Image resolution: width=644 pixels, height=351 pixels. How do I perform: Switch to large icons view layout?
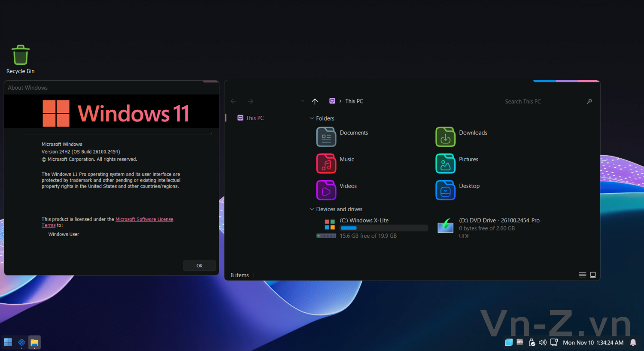click(593, 275)
